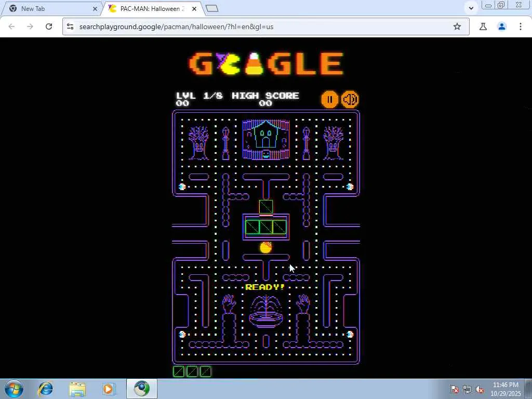Click the Halloween GOOGLE logo
532x399 pixels.
tap(267, 63)
